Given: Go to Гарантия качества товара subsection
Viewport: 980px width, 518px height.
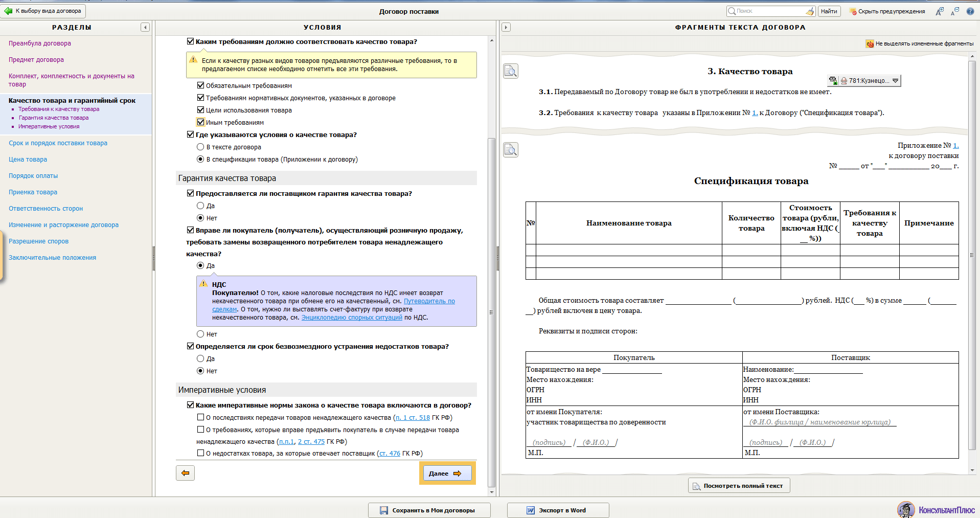Looking at the screenshot, I should [54, 118].
